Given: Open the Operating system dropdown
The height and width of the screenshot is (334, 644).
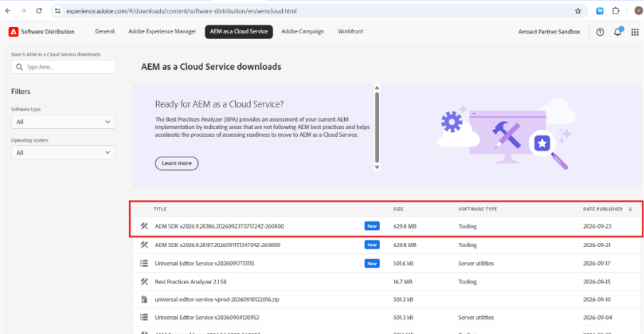Looking at the screenshot, I should tap(63, 152).
